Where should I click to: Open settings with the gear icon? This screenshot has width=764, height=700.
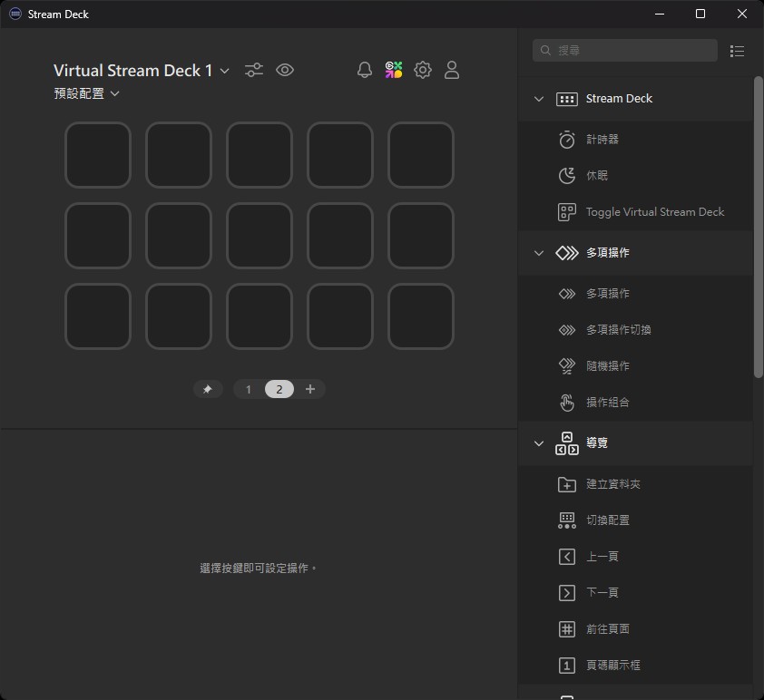click(x=423, y=70)
